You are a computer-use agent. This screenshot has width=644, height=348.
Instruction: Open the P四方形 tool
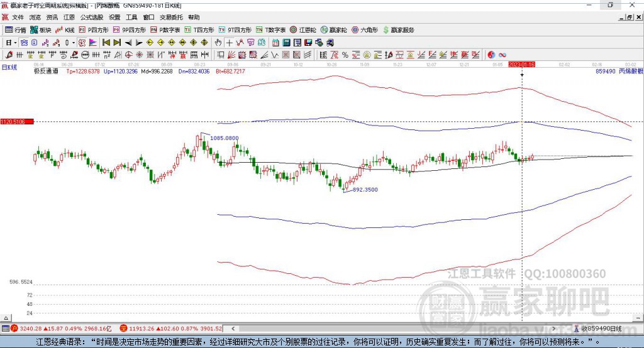coord(93,30)
